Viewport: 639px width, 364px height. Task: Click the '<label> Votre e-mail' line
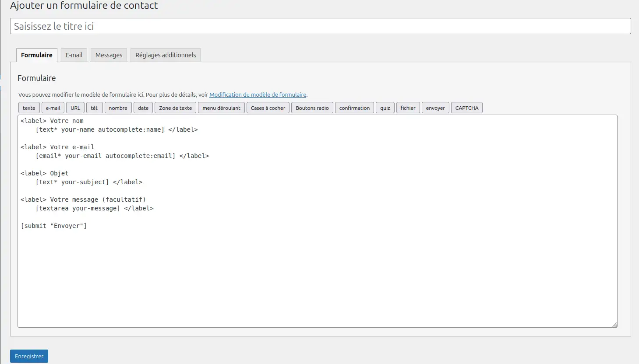tap(57, 147)
